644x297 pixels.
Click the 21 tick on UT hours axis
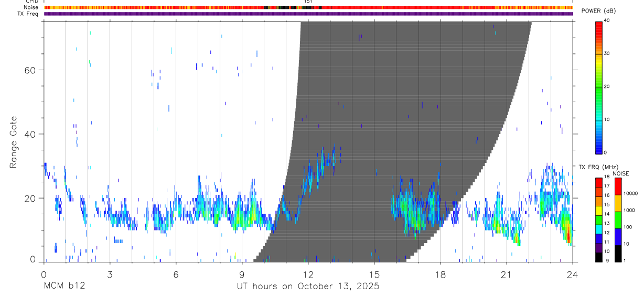[506, 274]
